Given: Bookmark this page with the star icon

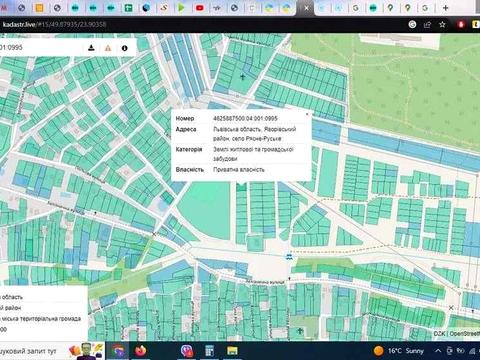Looking at the screenshot, I should 442,24.
